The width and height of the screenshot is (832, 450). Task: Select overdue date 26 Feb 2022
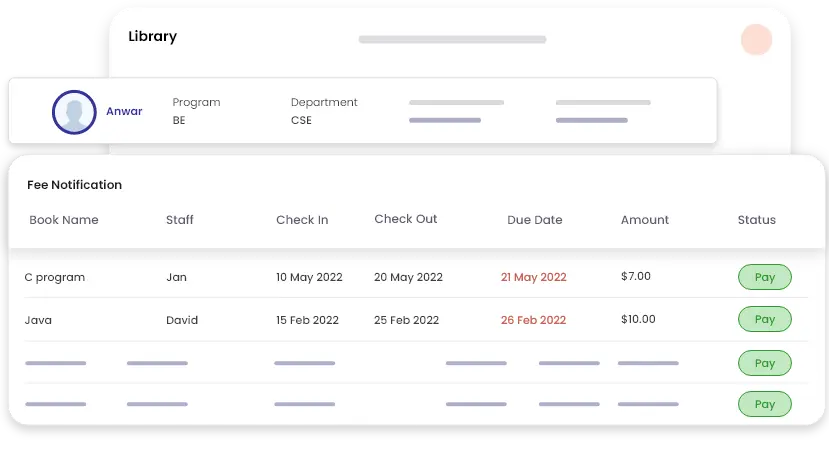534,321
